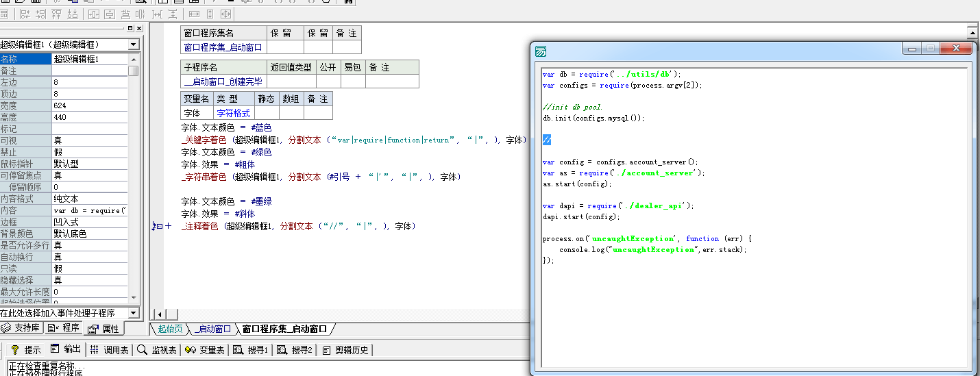
Task: Show the 剪辑历史 clipboard history tab
Action: tap(345, 350)
